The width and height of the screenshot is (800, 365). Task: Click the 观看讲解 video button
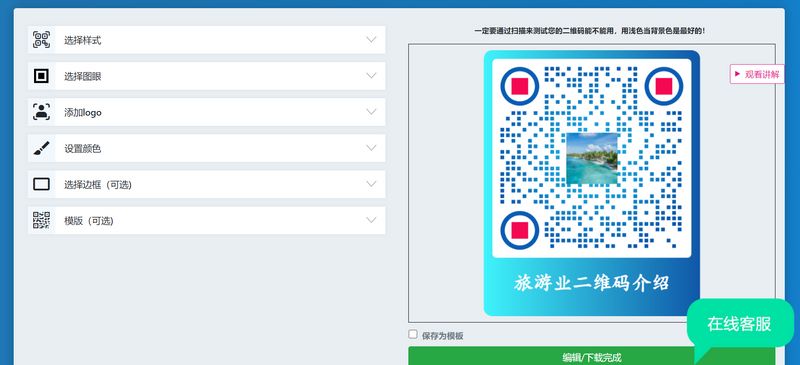point(757,74)
